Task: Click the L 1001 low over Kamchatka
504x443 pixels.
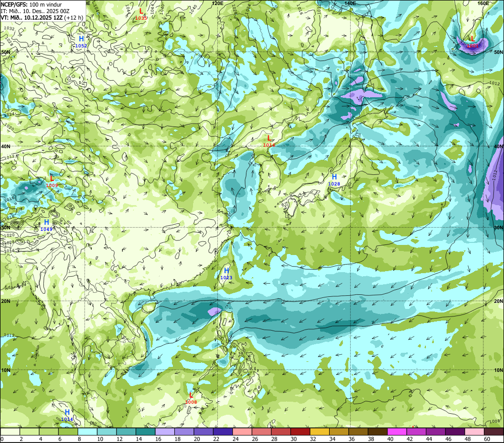Action: pos(473,42)
